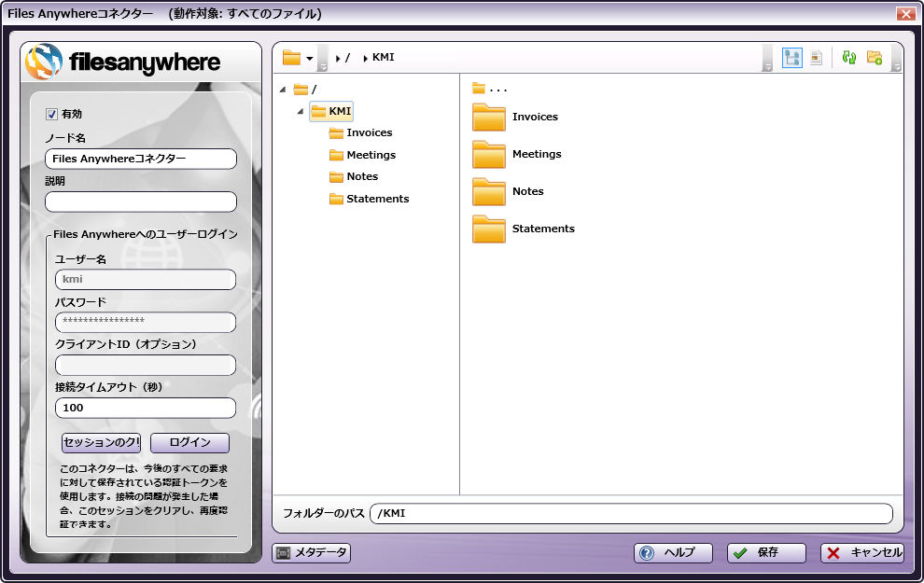This screenshot has height=583, width=924.
Task: Click the details view page icon
Action: click(816, 58)
